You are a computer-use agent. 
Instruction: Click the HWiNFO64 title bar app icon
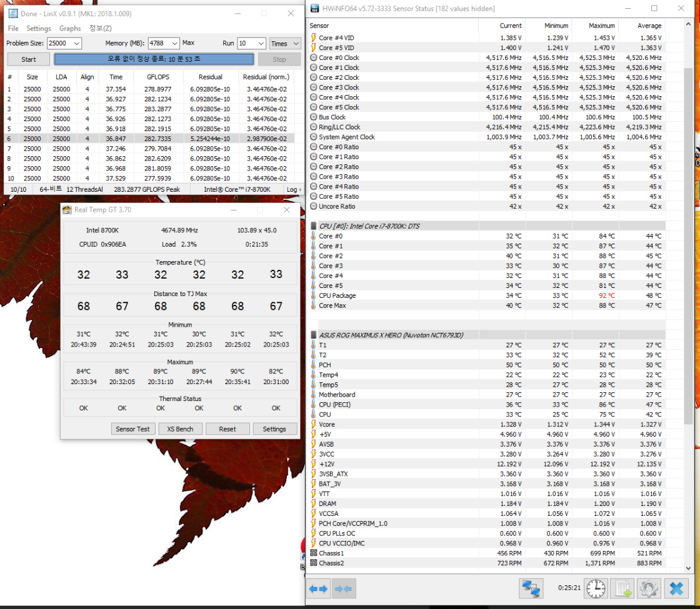[315, 9]
